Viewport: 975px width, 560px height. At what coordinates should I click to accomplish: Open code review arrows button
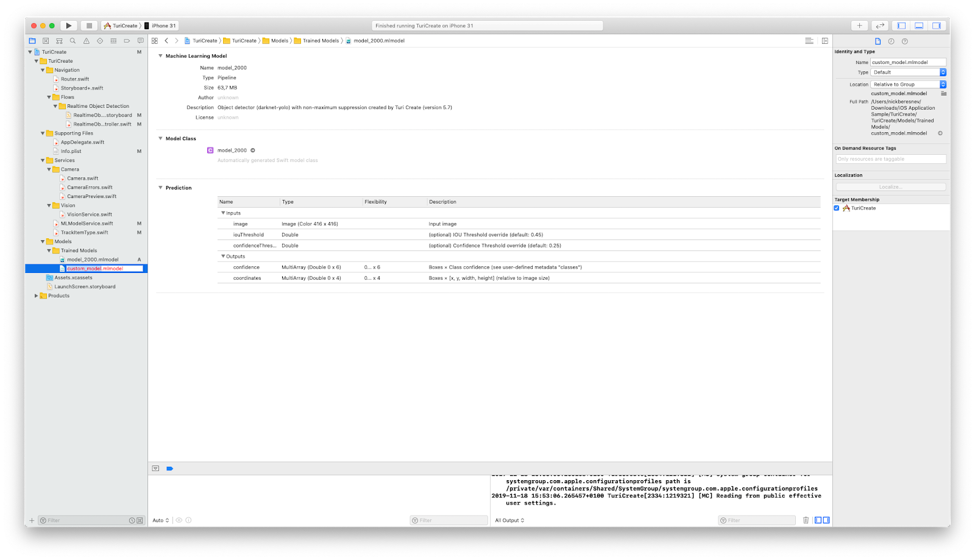pyautogui.click(x=880, y=26)
